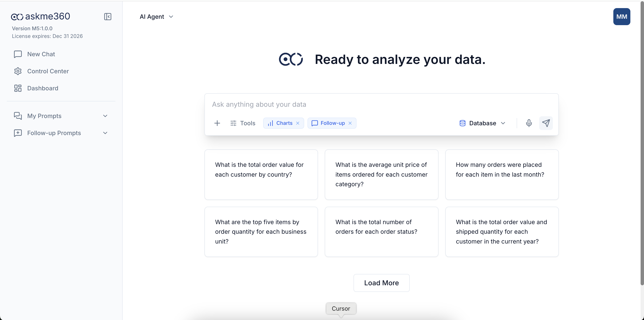
Task: Remove the Charts chip
Action: 298,123
